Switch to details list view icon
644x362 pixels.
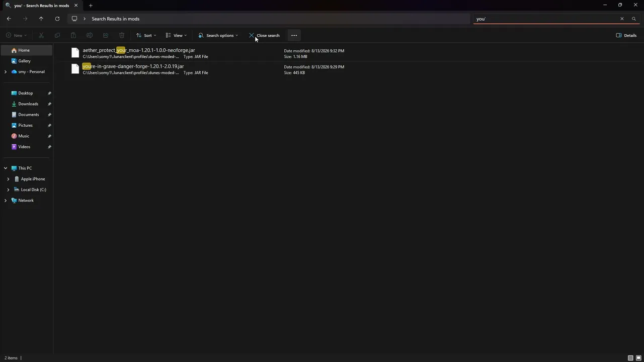coord(630,358)
